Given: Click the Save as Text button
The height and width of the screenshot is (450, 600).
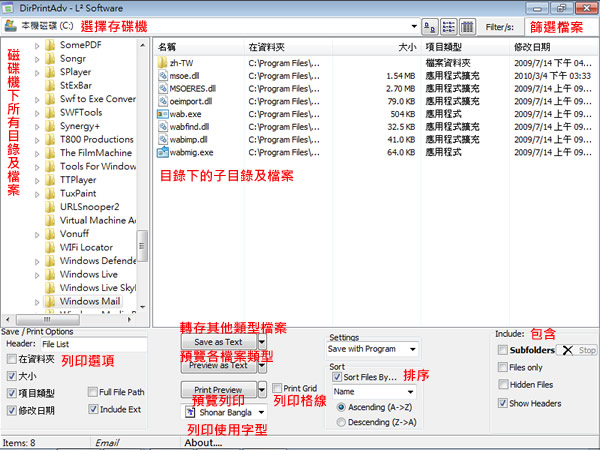Looking at the screenshot, I should click(218, 342).
